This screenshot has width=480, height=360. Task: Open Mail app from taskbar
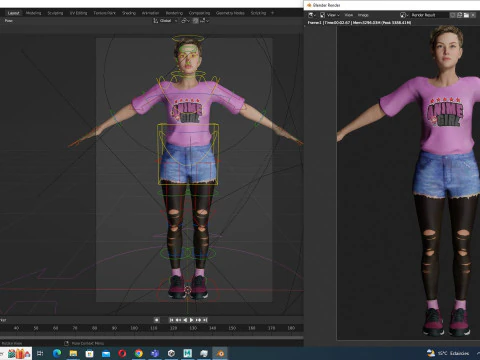pos(106,353)
